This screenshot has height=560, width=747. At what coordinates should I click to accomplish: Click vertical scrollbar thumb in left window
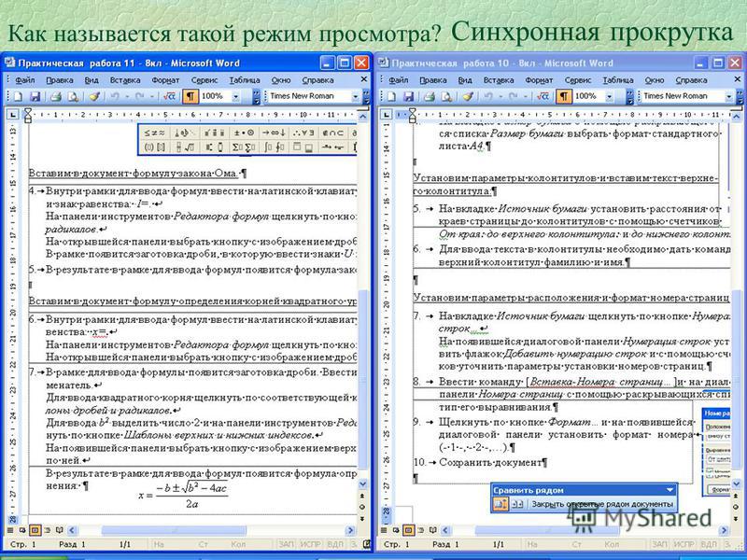pyautogui.click(x=362, y=379)
